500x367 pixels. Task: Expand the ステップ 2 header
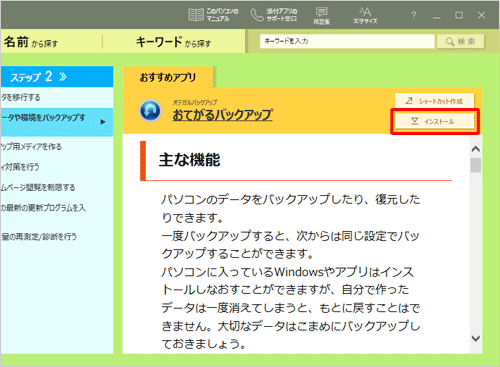click(57, 77)
